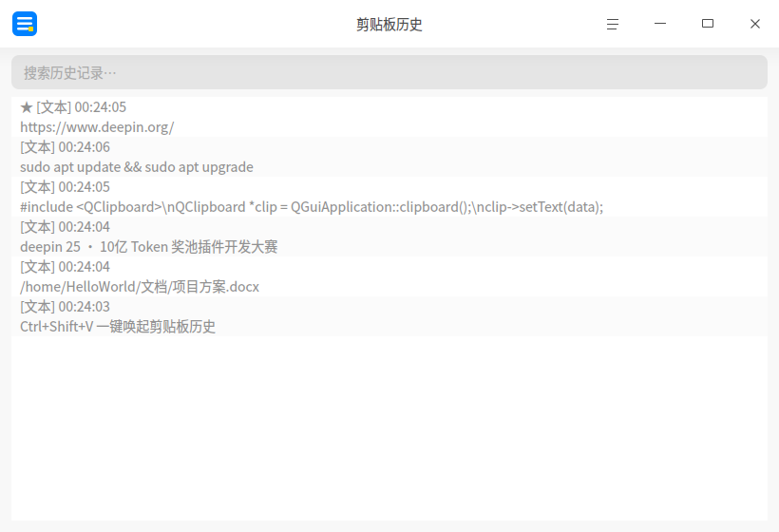Maximize the clipboard history window

tap(708, 24)
